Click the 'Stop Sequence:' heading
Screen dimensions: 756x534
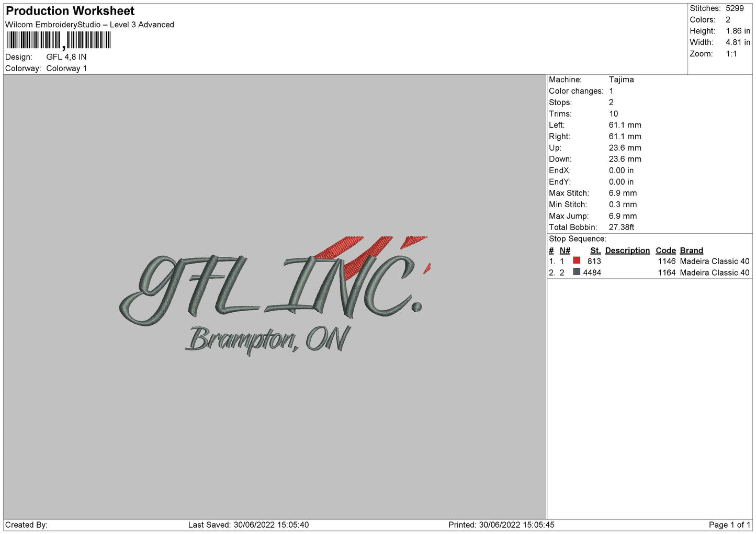coord(578,238)
